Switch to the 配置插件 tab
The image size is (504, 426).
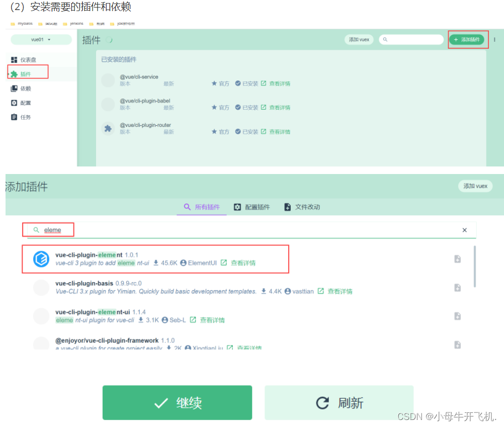point(251,207)
